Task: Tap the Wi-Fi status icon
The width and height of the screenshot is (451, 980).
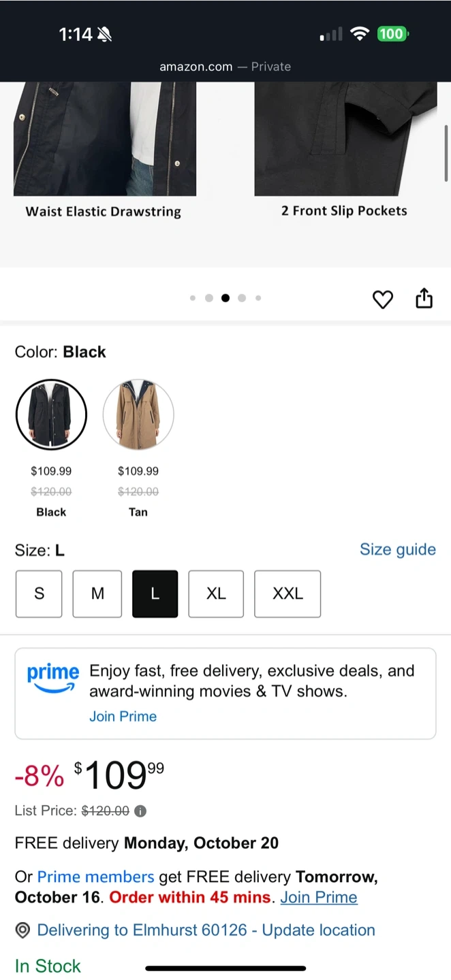Action: click(359, 34)
